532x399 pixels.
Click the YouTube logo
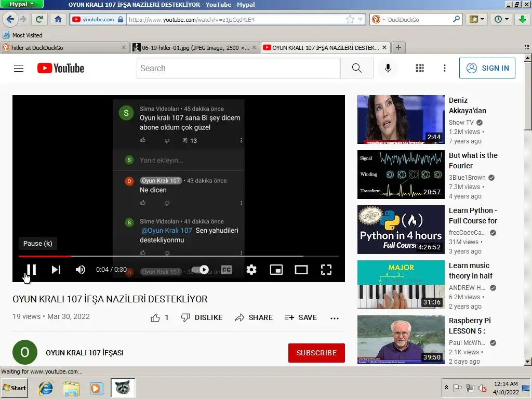(x=61, y=68)
